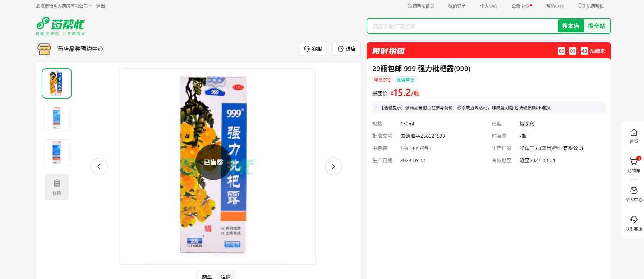The height and width of the screenshot is (279, 644).
Task: Click the store shop icon beside 药店品种预约中心
Action: (x=44, y=49)
